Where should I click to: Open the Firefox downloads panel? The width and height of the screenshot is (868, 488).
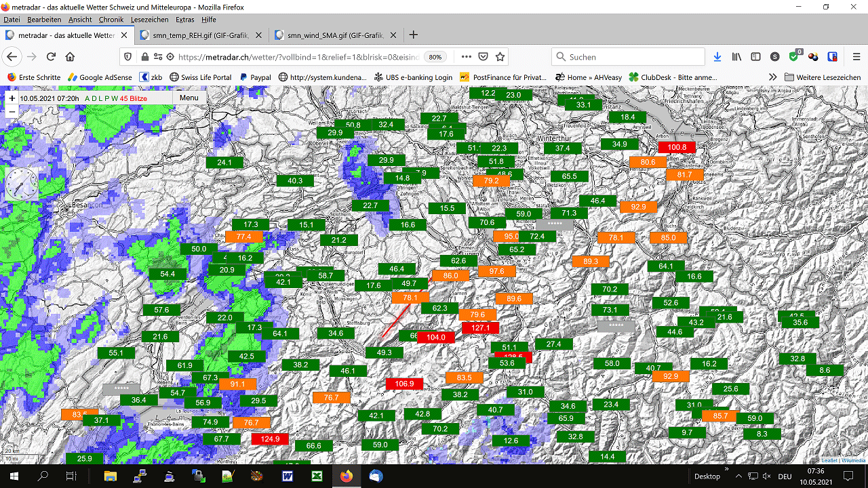click(x=717, y=57)
